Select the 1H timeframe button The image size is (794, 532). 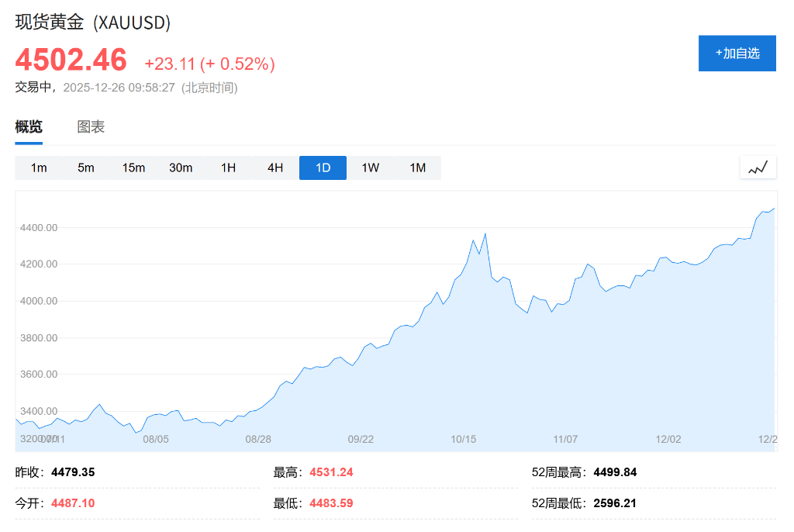(228, 168)
